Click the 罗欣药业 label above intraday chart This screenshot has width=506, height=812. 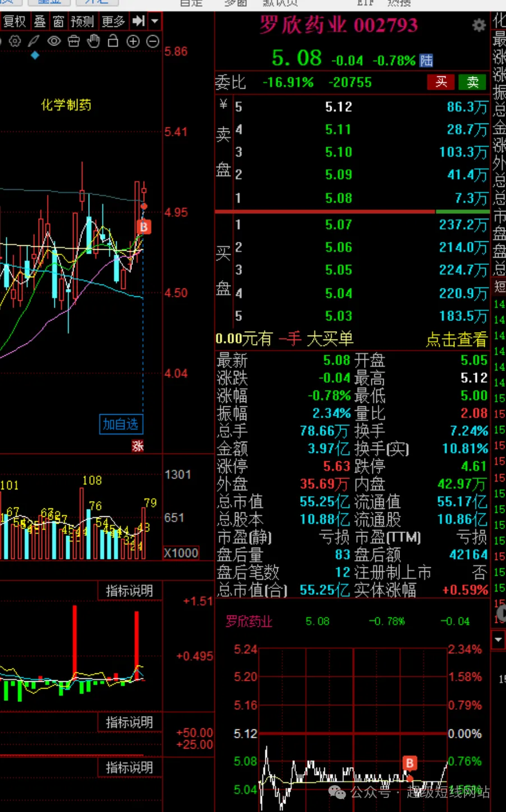click(x=249, y=621)
